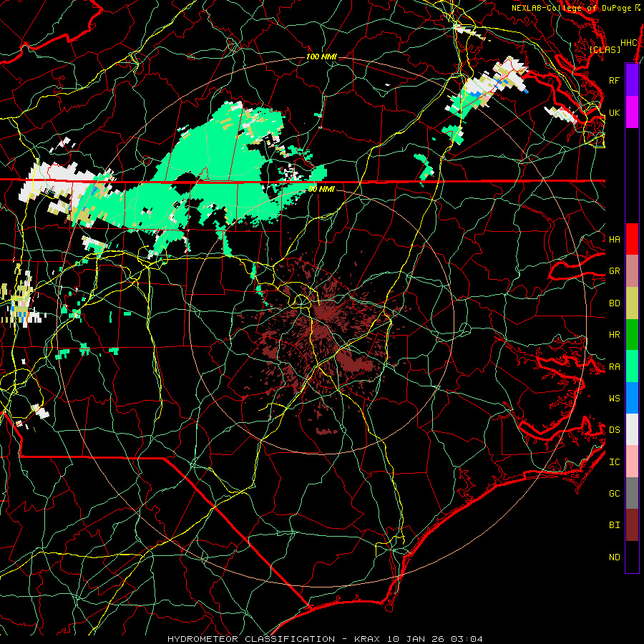Click the GR legend label
The width and height of the screenshot is (644, 644).
point(614,271)
